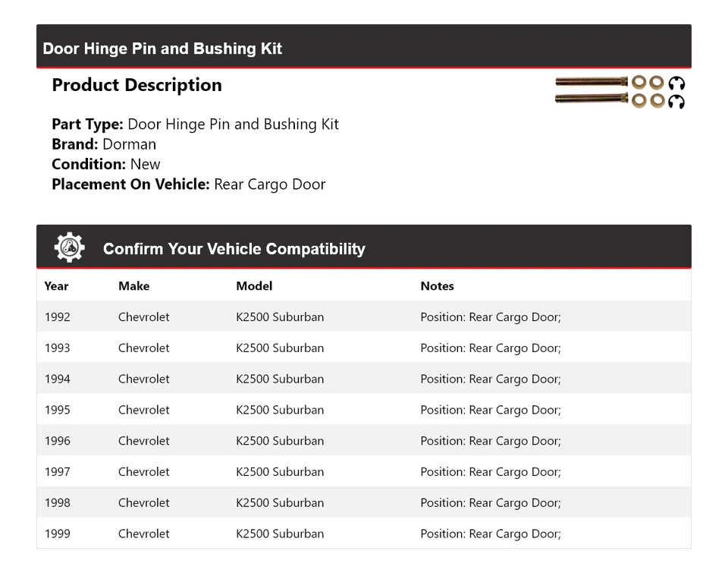This screenshot has width=728, height=573.
Task: Click the gear compatibility icon
Action: click(69, 247)
